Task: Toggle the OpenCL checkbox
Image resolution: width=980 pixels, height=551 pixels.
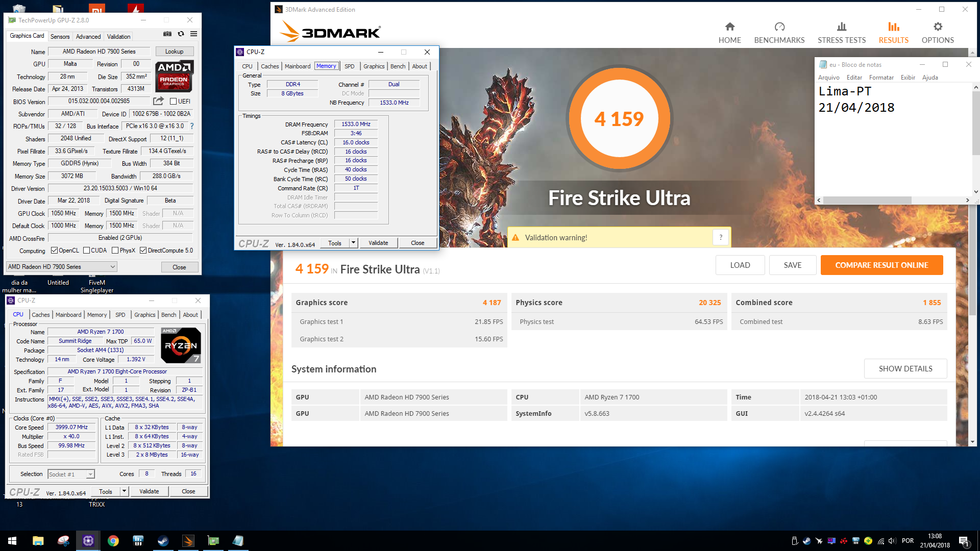Action: [54, 251]
